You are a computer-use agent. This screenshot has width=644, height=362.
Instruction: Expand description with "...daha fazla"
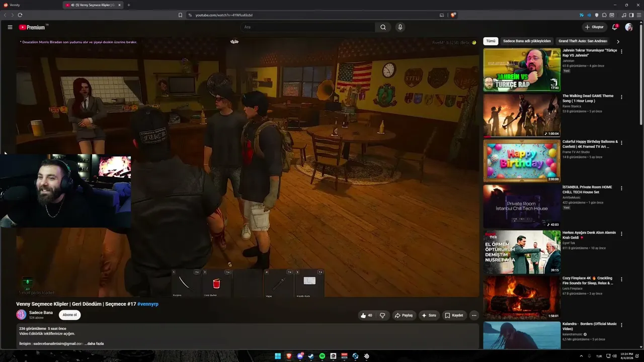coord(94,343)
